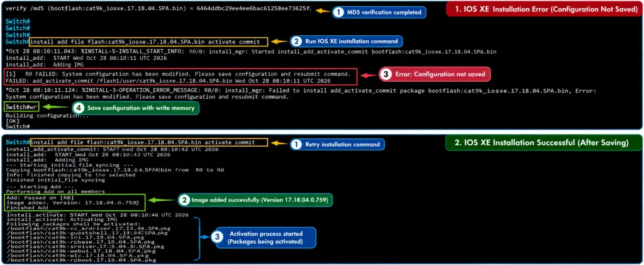Click the verify /md5 output line with hash 6464ddbc

click(158, 9)
